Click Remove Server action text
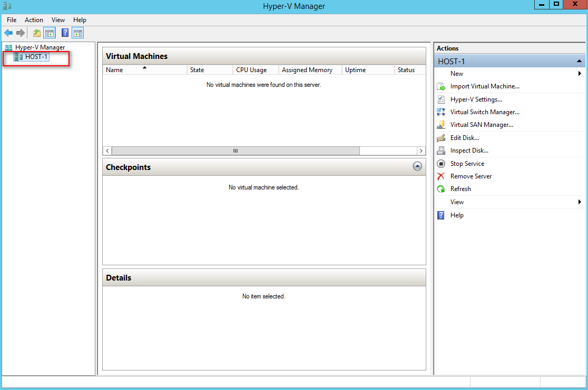This screenshot has width=588, height=390. pos(471,176)
